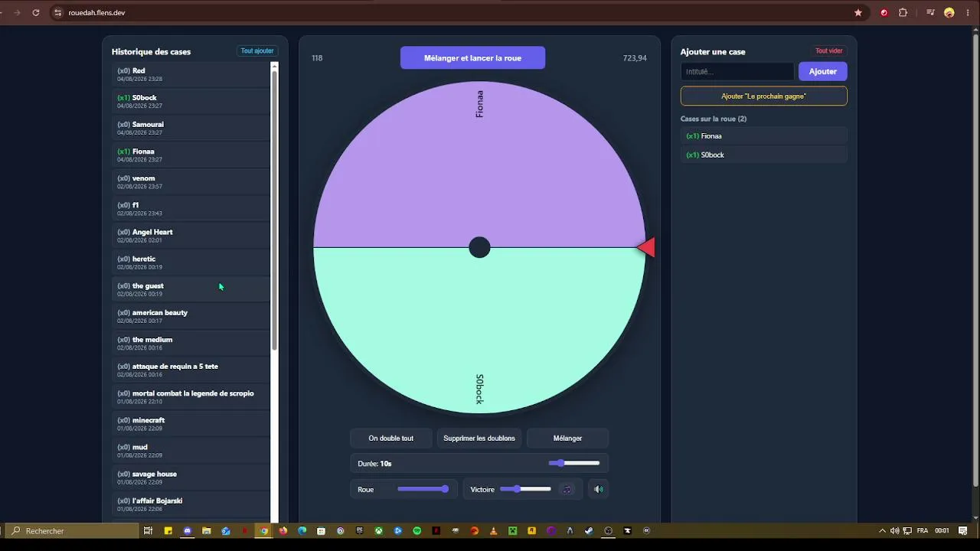The height and width of the screenshot is (551, 980).
Task: Click the red extension icon in Chrome toolbar
Action: [x=884, y=13]
